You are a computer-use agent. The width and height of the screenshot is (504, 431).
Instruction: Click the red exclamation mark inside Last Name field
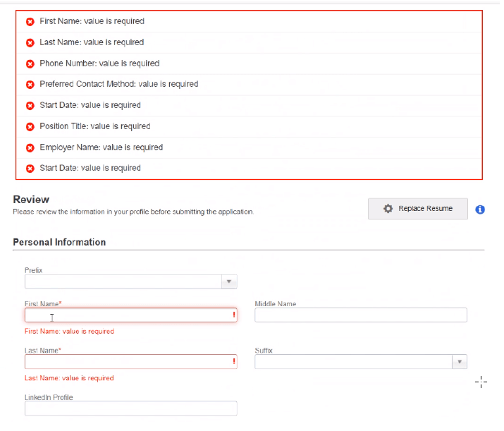[x=233, y=362]
